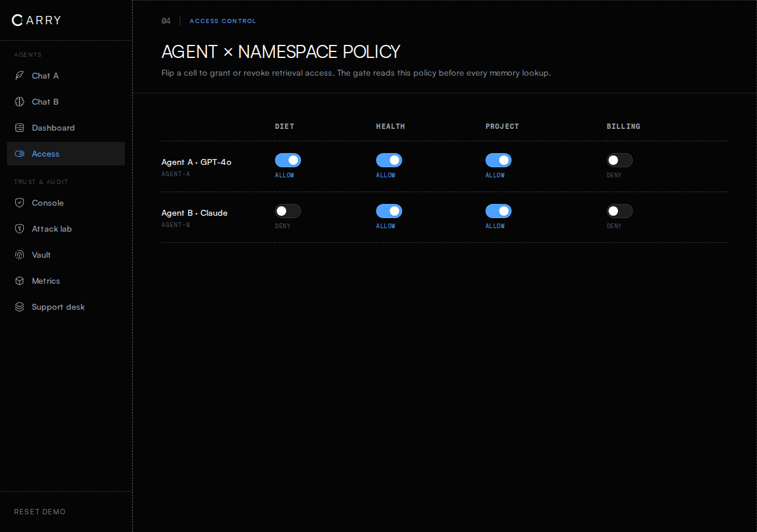Viewport: 757px width, 532px height.
Task: Turn off Agent B Health toggle
Action: 389,211
